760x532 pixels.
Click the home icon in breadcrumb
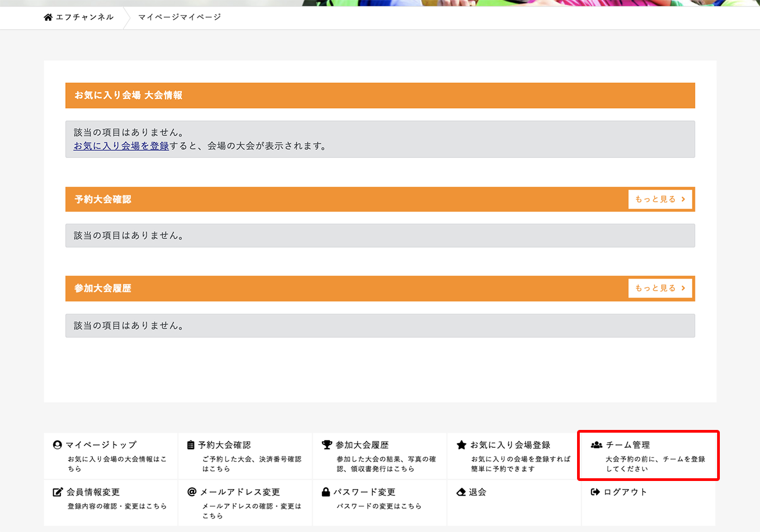coord(48,17)
